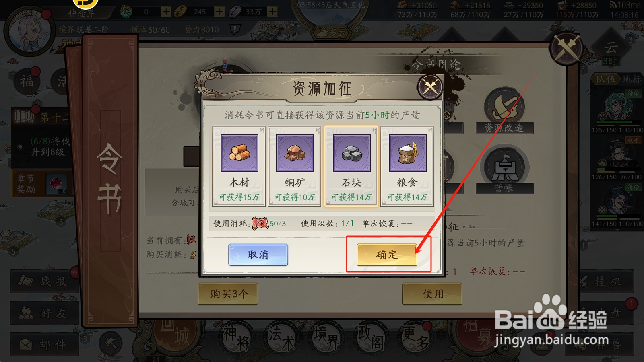644x362 pixels.
Task: Select the 铜矿 copper ore resource card
Action: click(x=295, y=167)
